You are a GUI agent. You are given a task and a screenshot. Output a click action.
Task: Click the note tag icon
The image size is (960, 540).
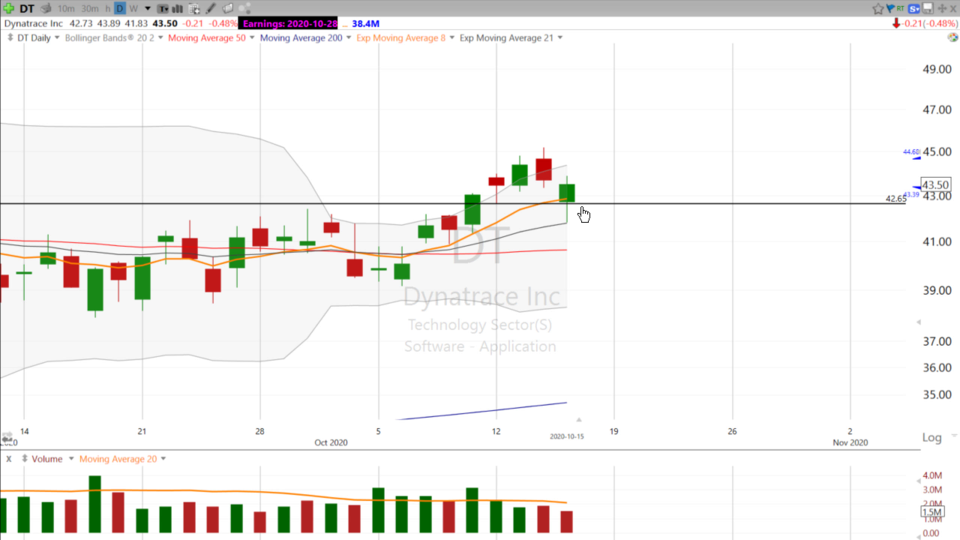pos(228,9)
